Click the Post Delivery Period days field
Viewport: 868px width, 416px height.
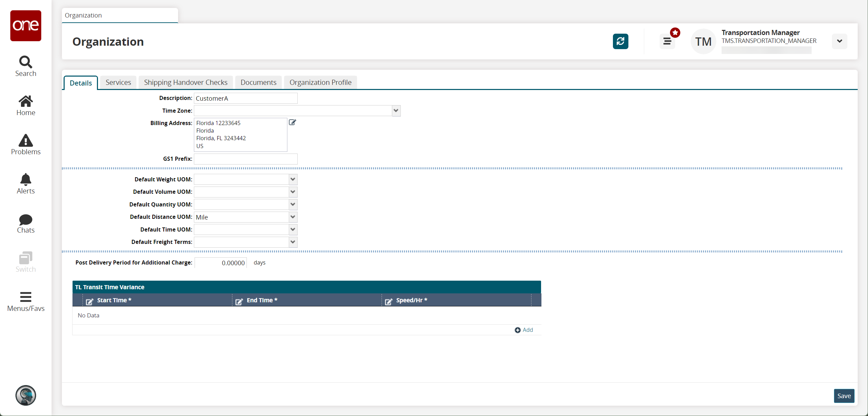[x=221, y=263]
